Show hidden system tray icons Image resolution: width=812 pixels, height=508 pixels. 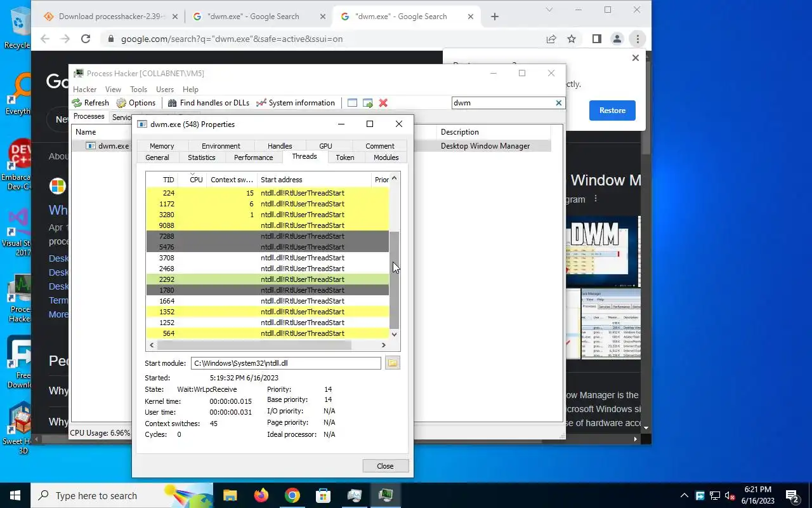coord(684,496)
